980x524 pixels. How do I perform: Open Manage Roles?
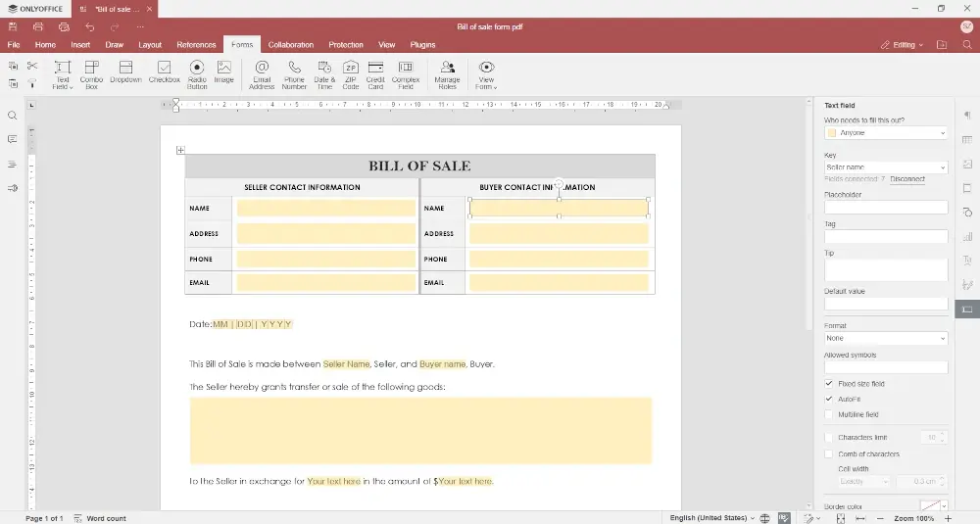(x=447, y=71)
